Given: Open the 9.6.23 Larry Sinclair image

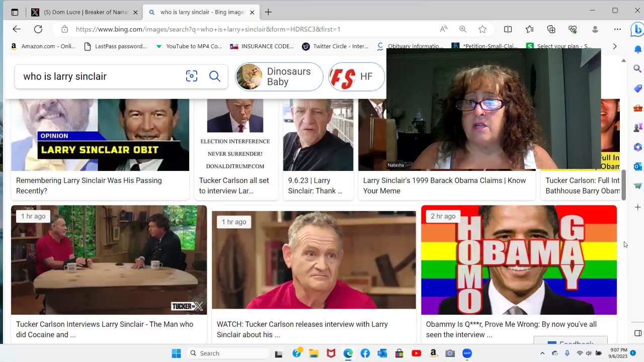Looking at the screenshot, I should (x=318, y=135).
